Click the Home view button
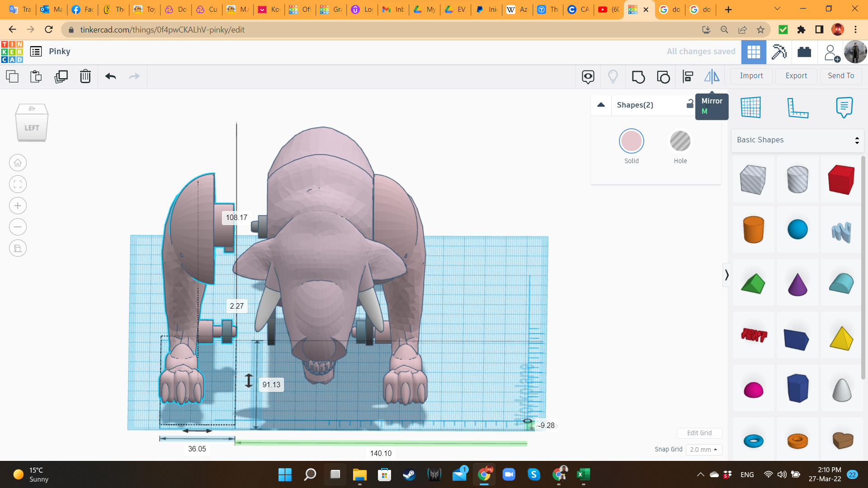The height and width of the screenshot is (488, 868). click(x=18, y=163)
